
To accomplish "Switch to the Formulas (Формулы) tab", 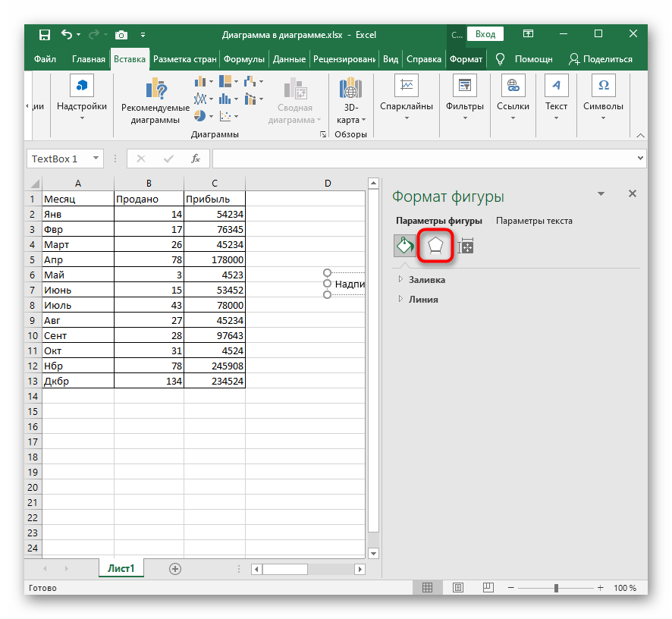I will [x=244, y=59].
